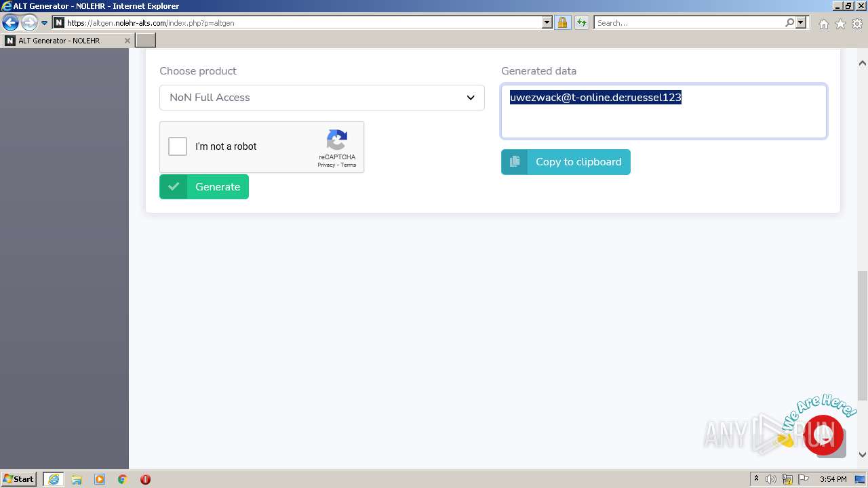Viewport: 868px width, 488px height.
Task: Open the reCAPTCHA Terms link
Action: pyautogui.click(x=349, y=165)
